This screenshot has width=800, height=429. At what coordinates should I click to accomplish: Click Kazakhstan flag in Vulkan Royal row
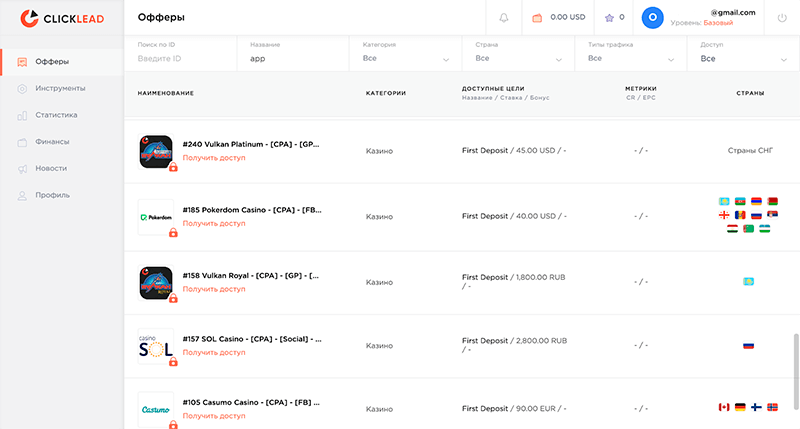[x=748, y=282]
